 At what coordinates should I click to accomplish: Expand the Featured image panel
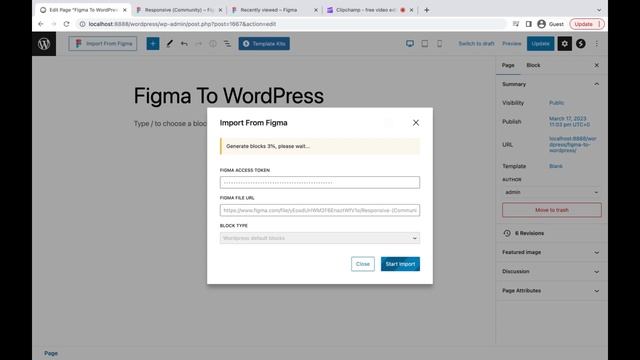click(x=551, y=252)
